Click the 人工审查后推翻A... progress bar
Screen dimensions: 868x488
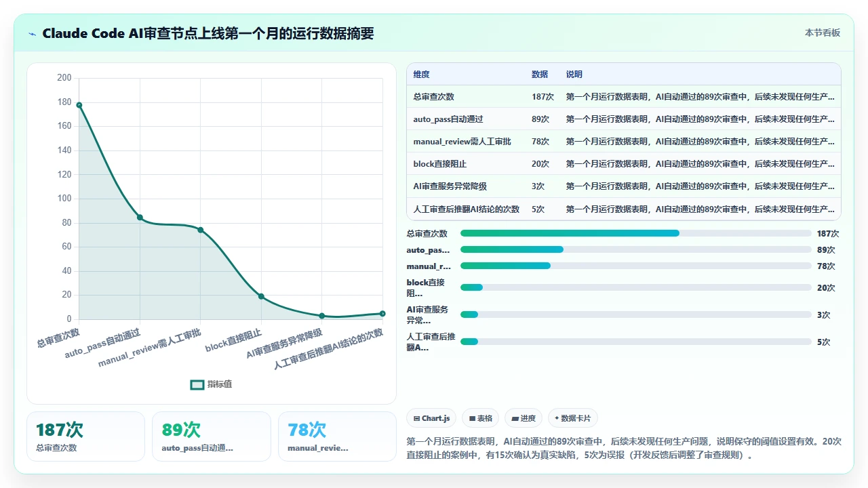pos(635,342)
